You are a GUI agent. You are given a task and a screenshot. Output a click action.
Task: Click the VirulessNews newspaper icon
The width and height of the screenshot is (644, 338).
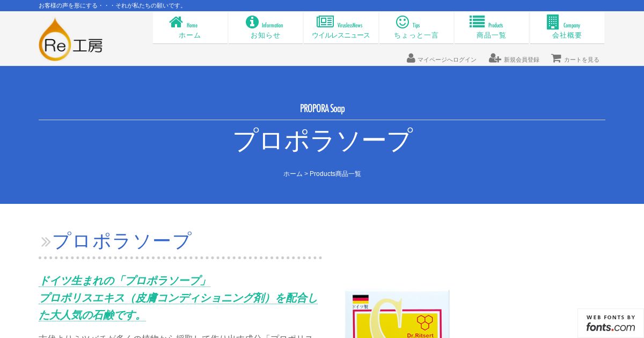point(325,21)
